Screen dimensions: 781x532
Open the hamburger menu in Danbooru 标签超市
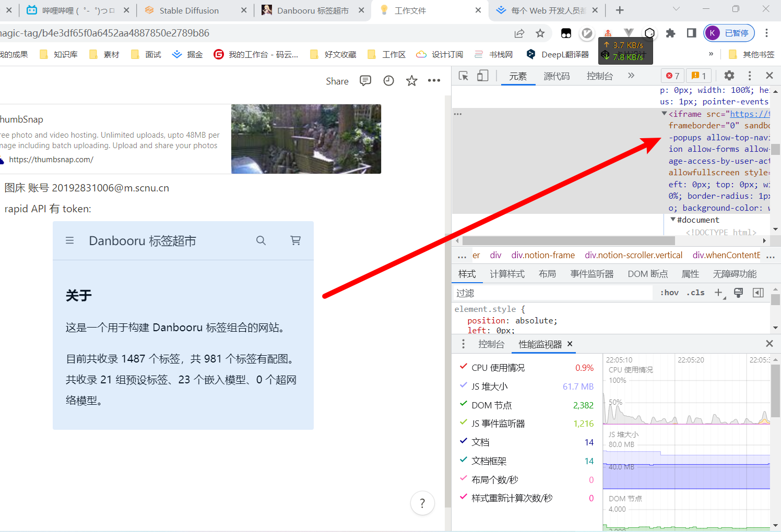70,240
